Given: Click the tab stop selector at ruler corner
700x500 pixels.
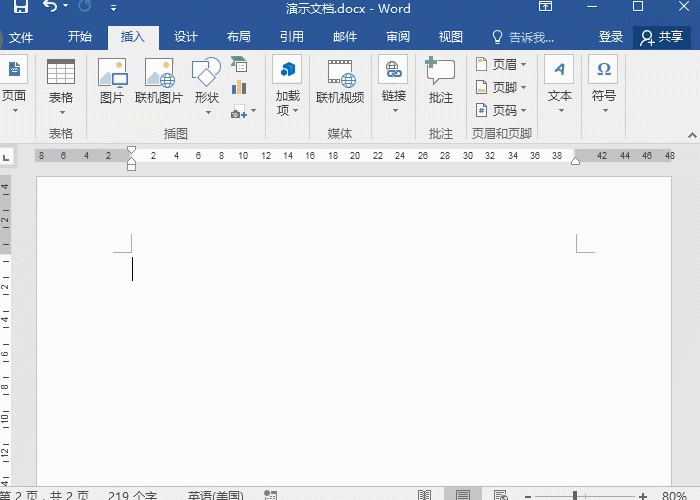Looking at the screenshot, I should [6, 157].
